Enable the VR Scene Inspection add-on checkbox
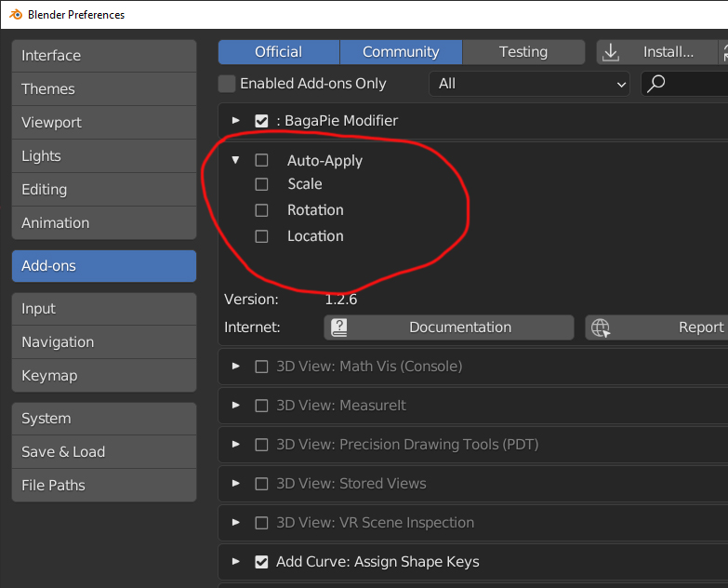The image size is (728, 588). (261, 523)
